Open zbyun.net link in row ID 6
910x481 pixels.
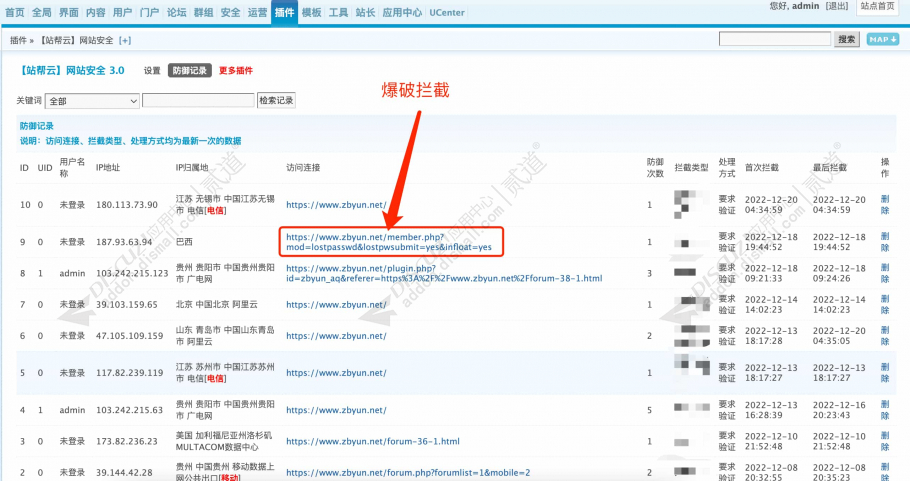336,336
